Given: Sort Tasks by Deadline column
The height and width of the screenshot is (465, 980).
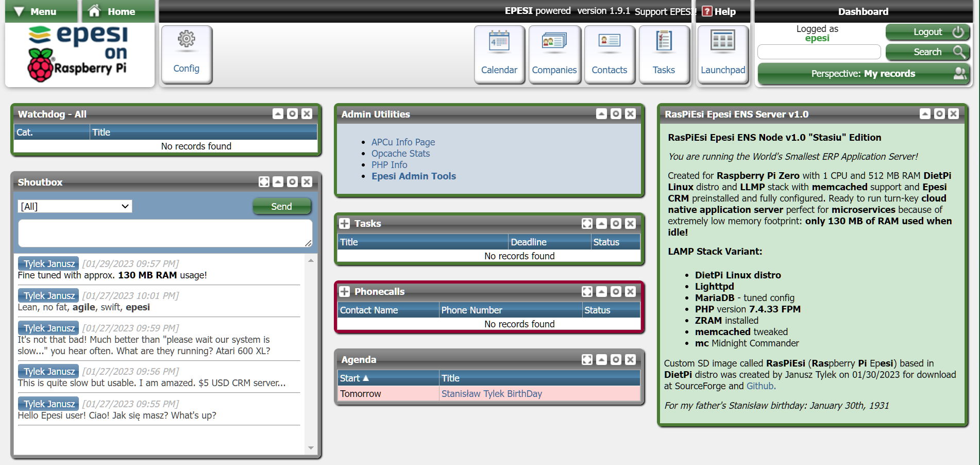Looking at the screenshot, I should 529,242.
